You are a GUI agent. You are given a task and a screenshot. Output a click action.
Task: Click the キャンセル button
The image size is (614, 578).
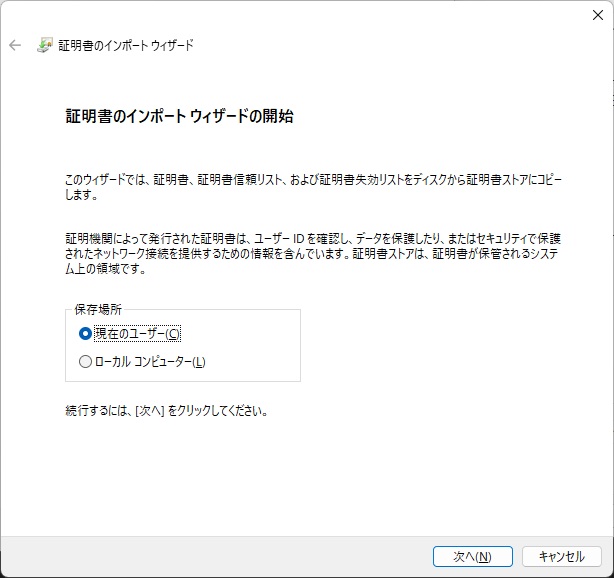[561, 556]
